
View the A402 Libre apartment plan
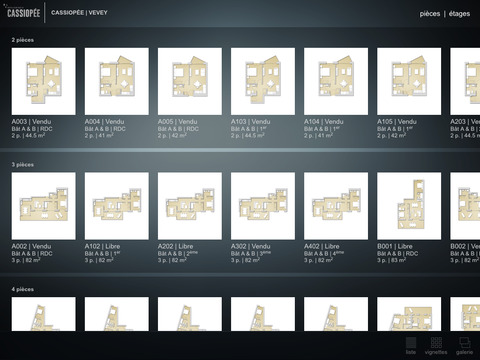[x=336, y=206]
